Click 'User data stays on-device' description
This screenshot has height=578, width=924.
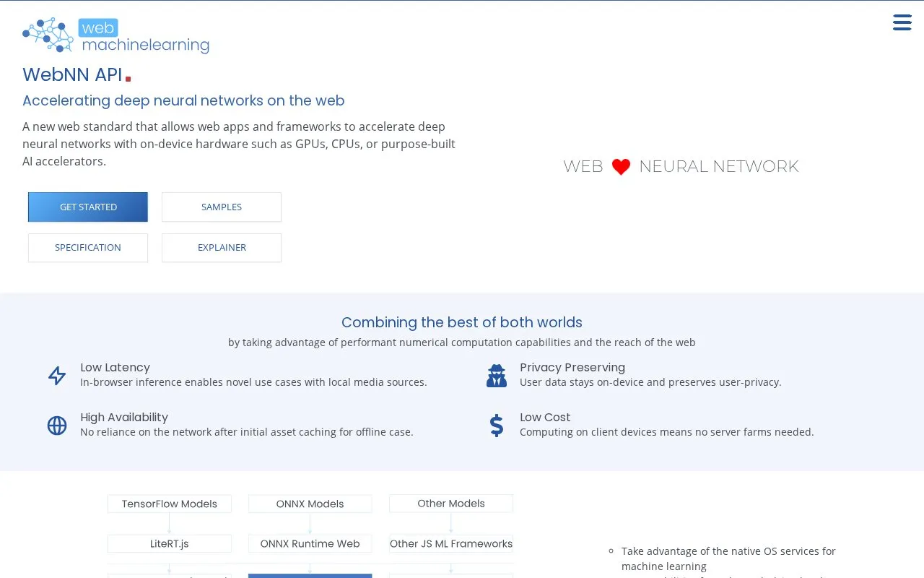[650, 382]
